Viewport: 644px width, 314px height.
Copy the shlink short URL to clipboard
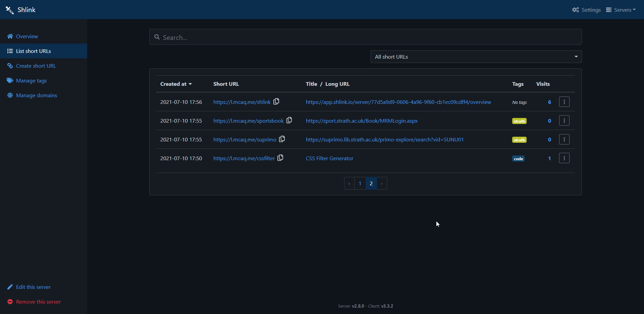[276, 102]
